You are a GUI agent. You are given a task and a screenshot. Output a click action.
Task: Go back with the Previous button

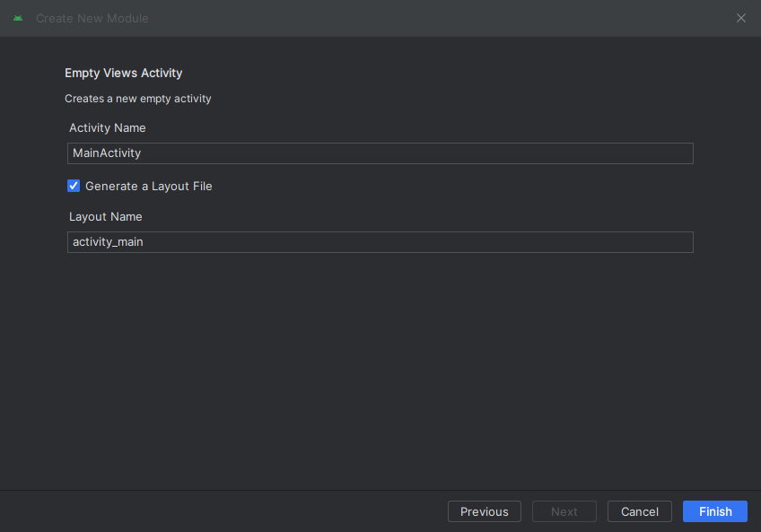[x=485, y=511]
